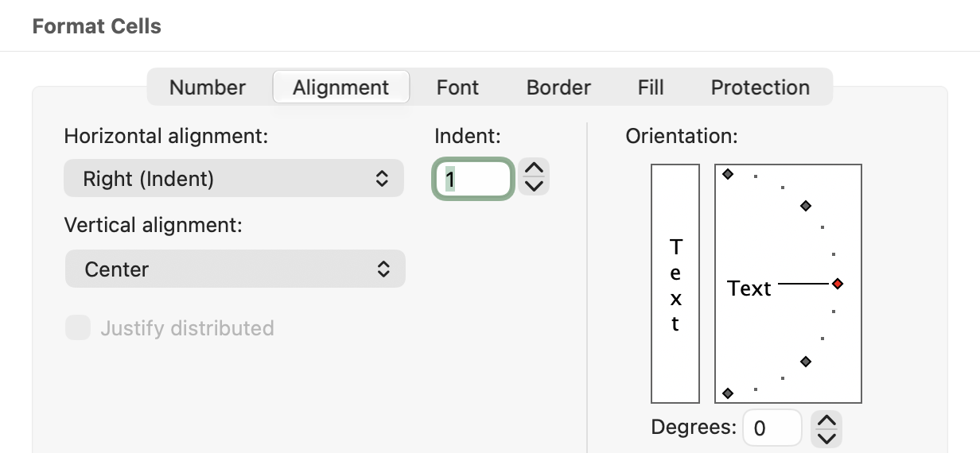
Task: Open the Vertical alignment Center dropdown
Action: 235,269
